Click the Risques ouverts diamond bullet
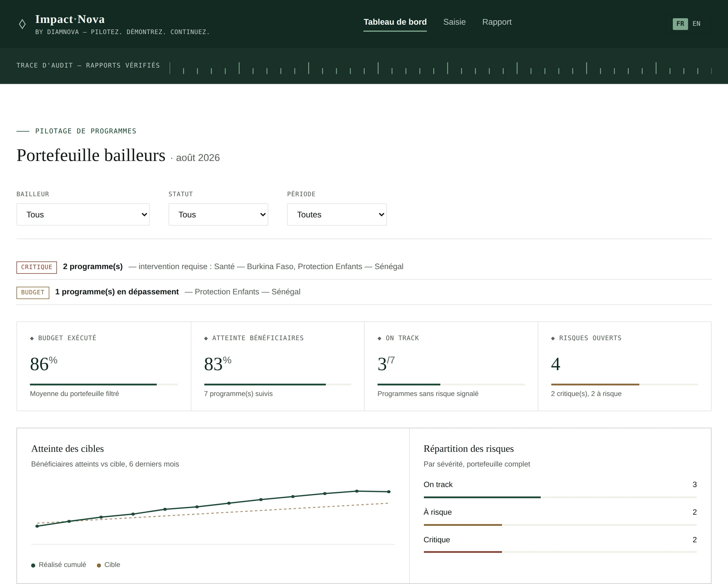 [x=553, y=339]
